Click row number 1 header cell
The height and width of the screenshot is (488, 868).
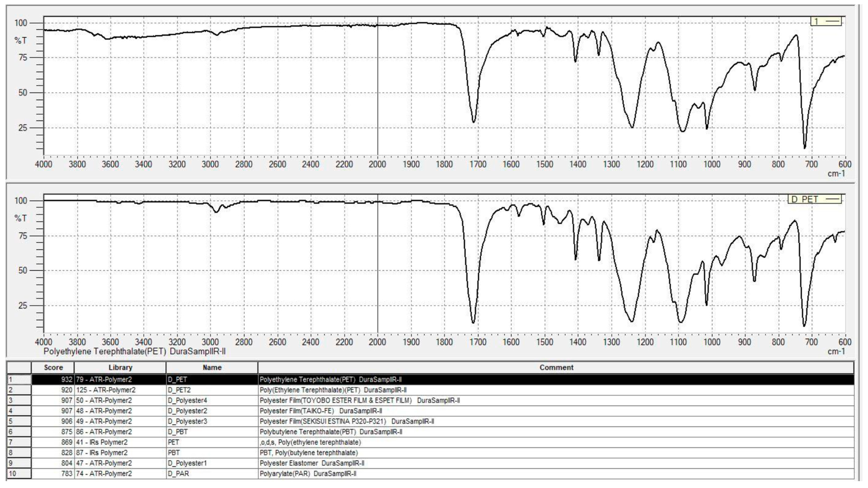pos(19,379)
